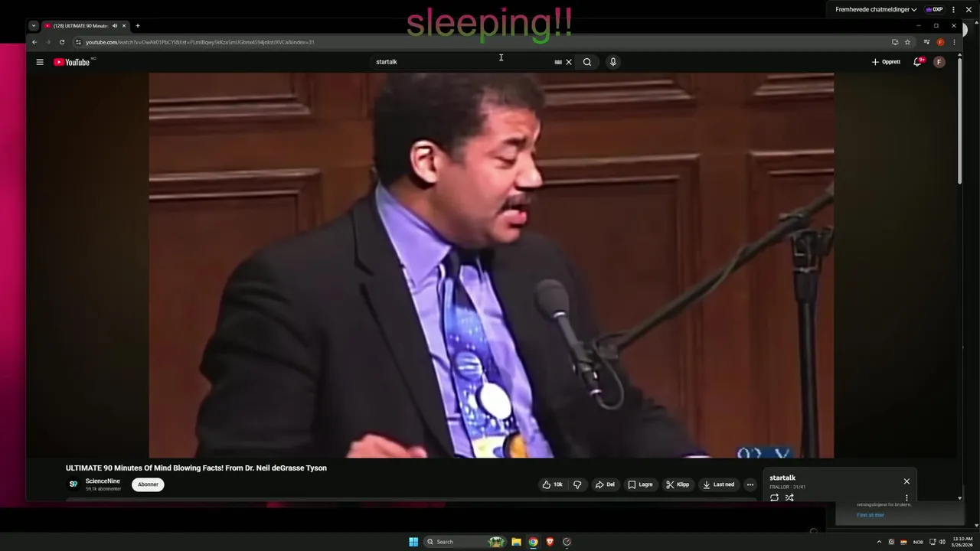Open a new browser tab with the plus
This screenshot has width=980, height=551.
point(138,26)
